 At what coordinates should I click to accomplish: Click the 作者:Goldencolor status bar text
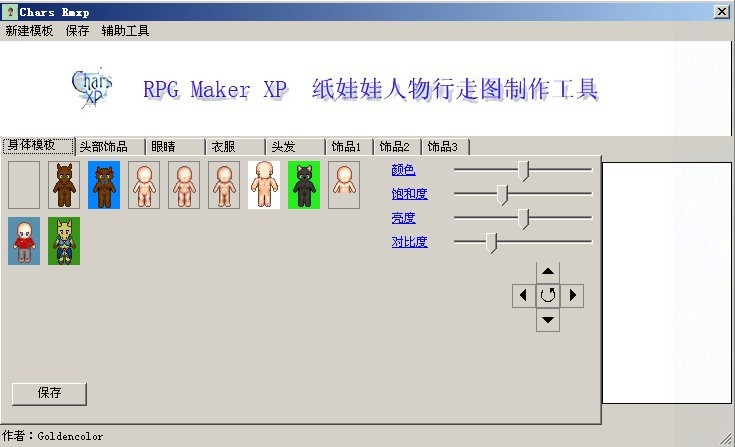point(52,436)
